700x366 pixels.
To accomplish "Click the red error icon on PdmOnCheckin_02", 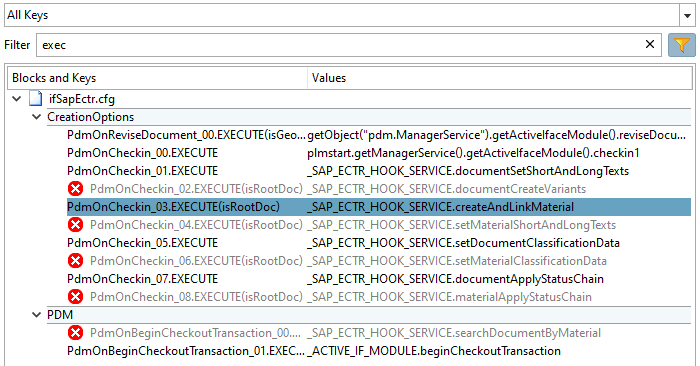I will coord(75,189).
